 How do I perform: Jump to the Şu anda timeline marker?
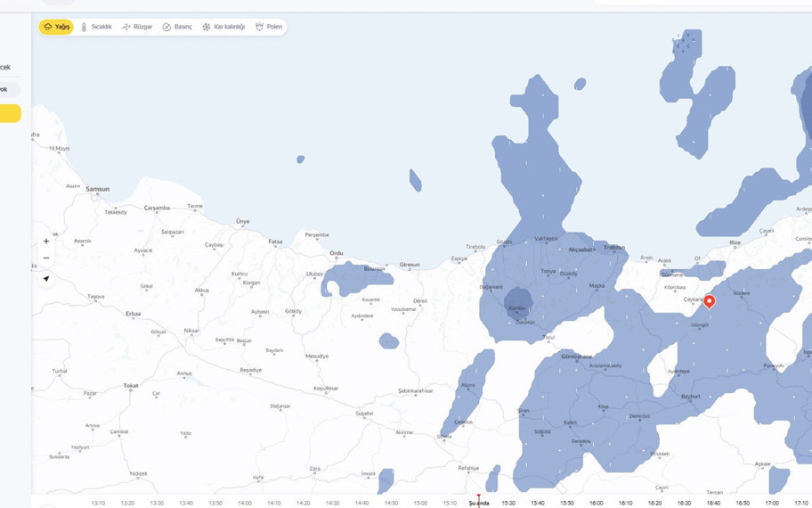point(479,503)
